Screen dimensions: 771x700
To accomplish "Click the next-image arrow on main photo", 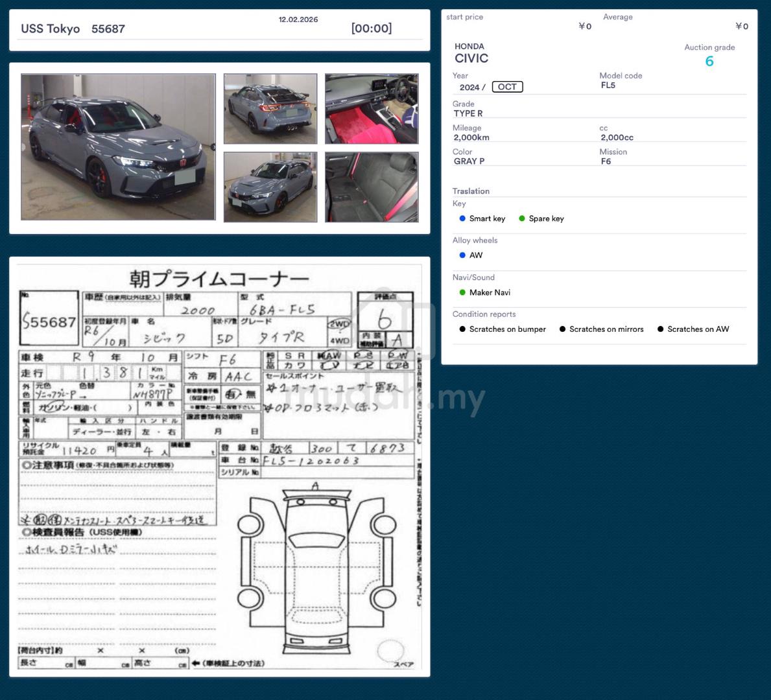I will 213,147.
